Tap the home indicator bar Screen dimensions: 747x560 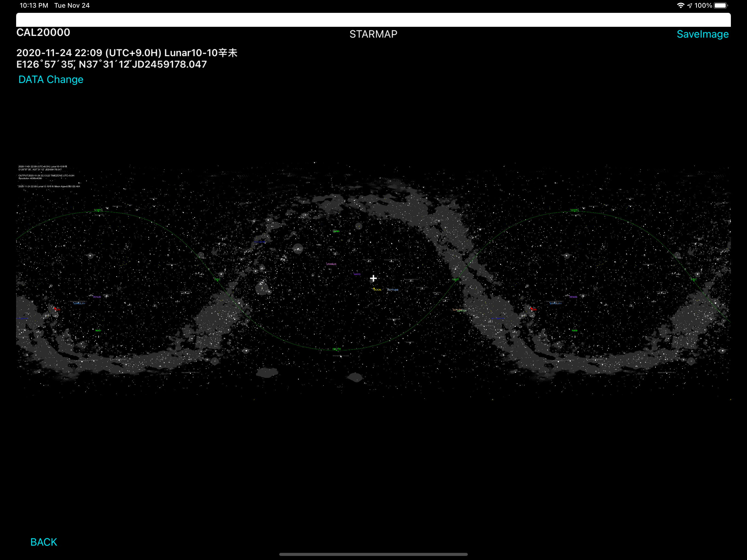[373, 554]
